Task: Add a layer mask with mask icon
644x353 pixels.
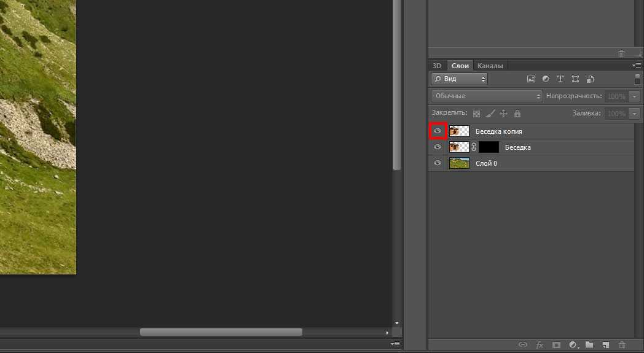Action: 556,345
